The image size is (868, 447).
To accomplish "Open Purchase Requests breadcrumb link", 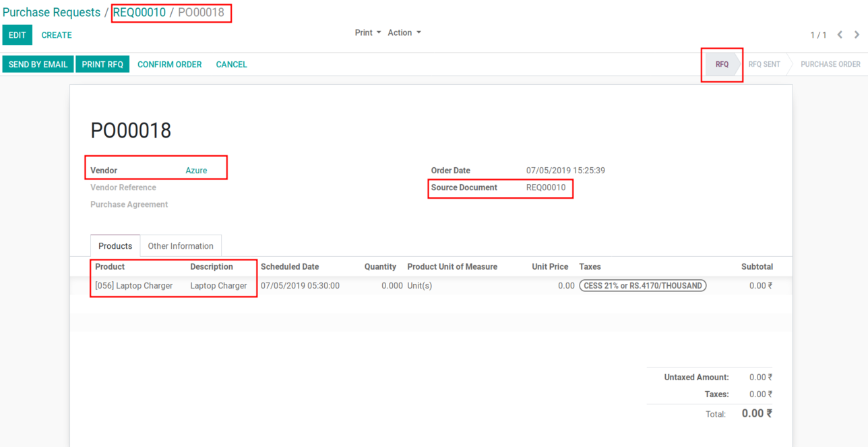I will click(x=51, y=13).
